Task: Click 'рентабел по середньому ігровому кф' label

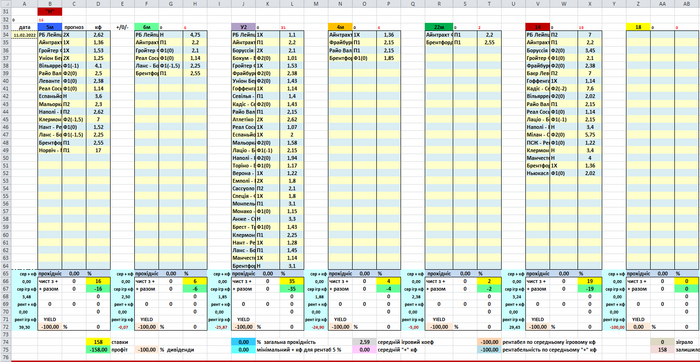Action: coord(549,342)
